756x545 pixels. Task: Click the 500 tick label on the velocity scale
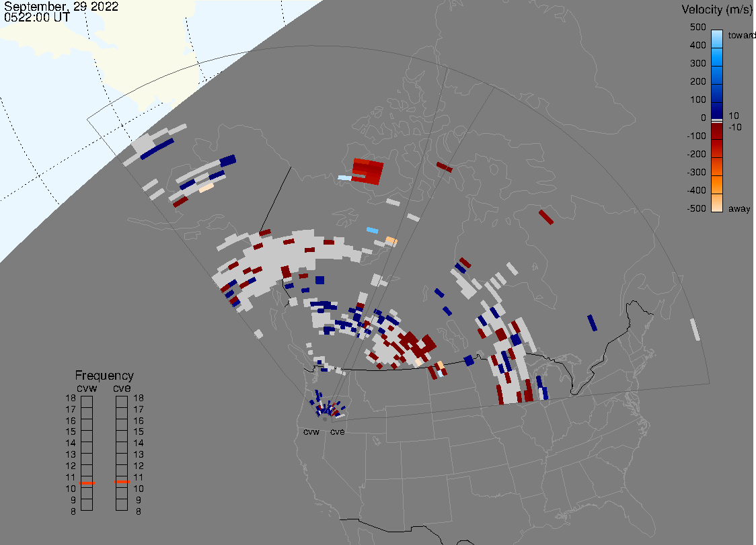tap(697, 27)
